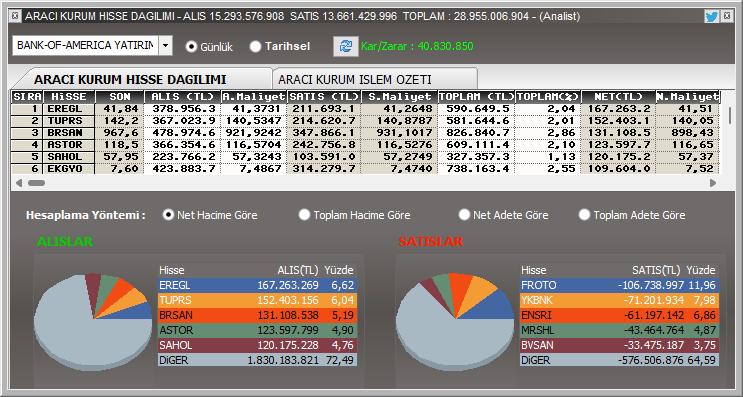Sort by TOPLAM (TL) column header

point(476,97)
